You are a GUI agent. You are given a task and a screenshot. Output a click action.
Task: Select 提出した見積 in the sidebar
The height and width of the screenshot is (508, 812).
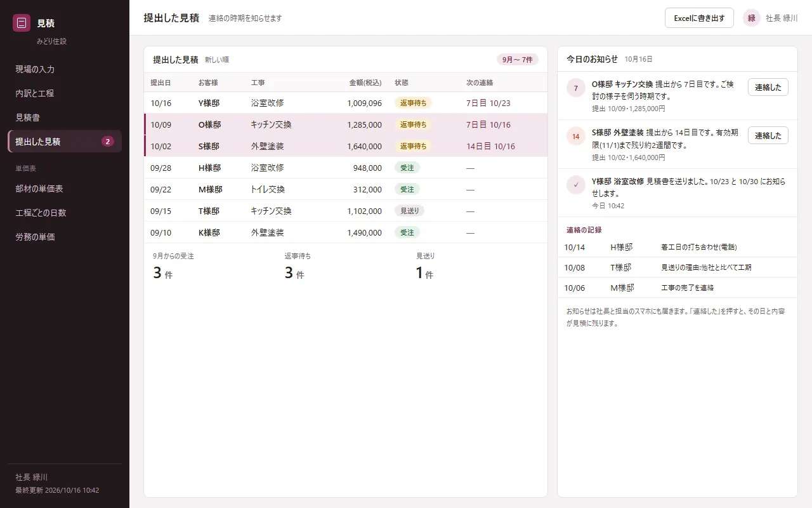pyautogui.click(x=65, y=142)
